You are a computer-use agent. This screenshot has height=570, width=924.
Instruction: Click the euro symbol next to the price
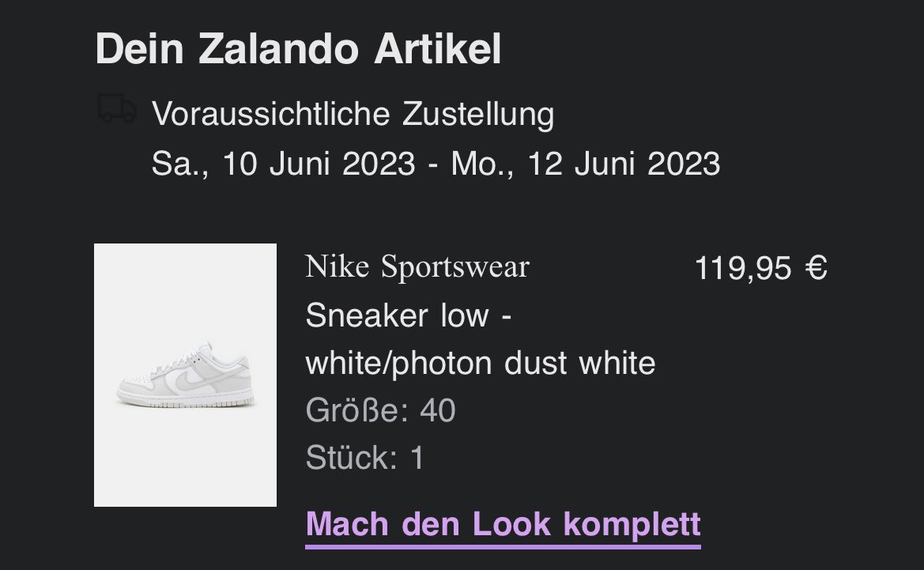[x=817, y=268]
